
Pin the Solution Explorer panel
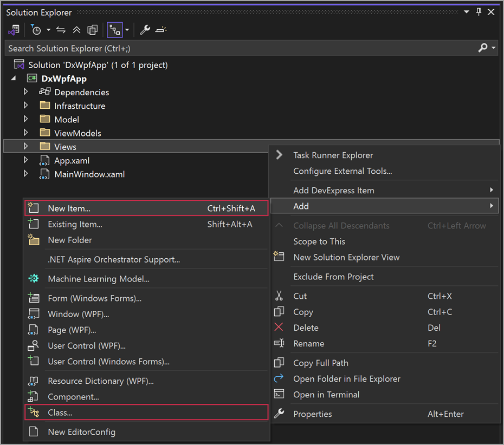point(479,12)
